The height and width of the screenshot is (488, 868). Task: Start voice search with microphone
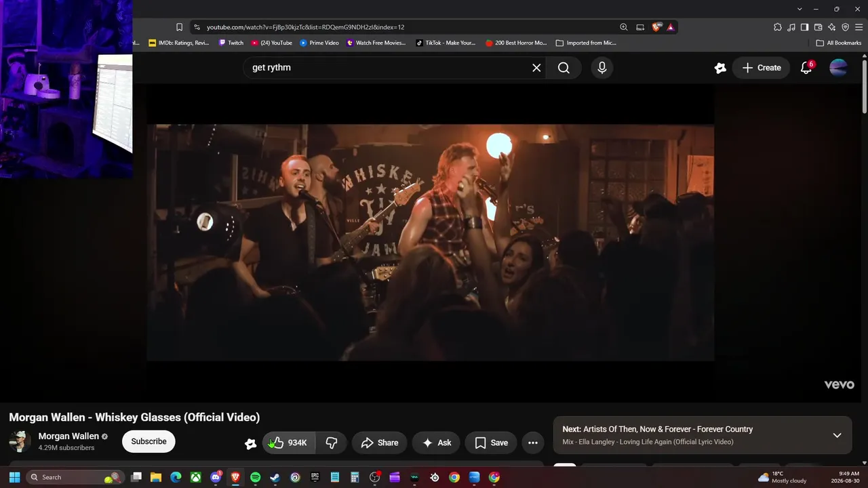click(601, 68)
